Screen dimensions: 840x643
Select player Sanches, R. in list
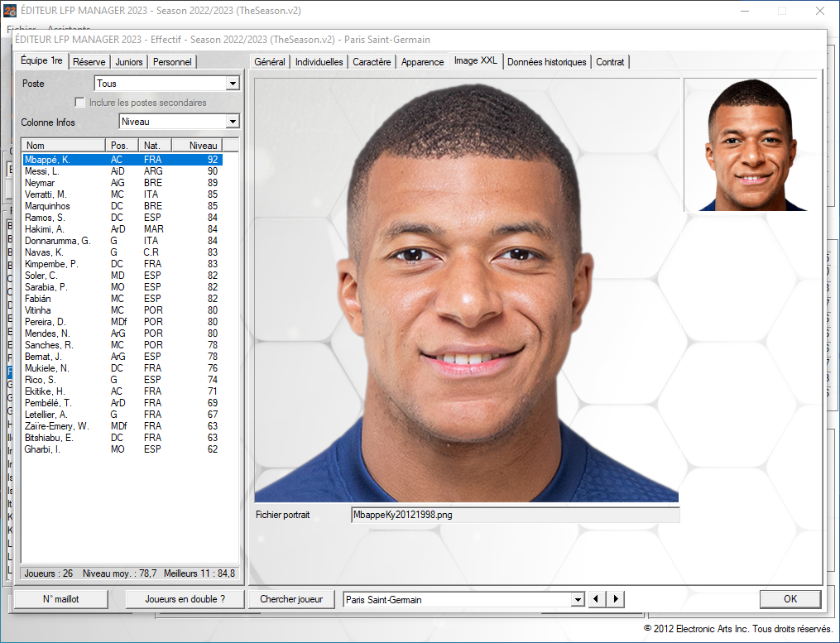[x=122, y=345]
